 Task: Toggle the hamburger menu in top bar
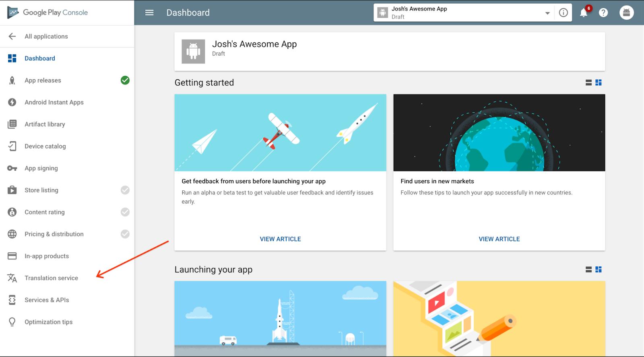click(149, 12)
